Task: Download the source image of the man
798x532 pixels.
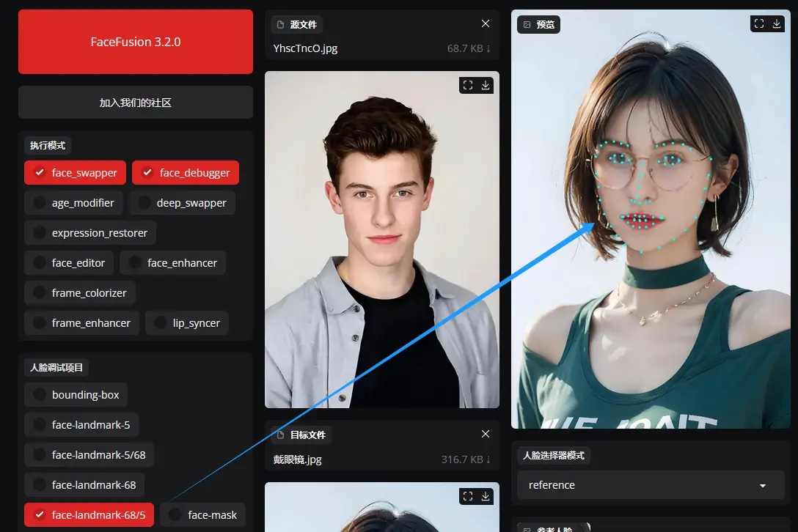Action: tap(485, 86)
